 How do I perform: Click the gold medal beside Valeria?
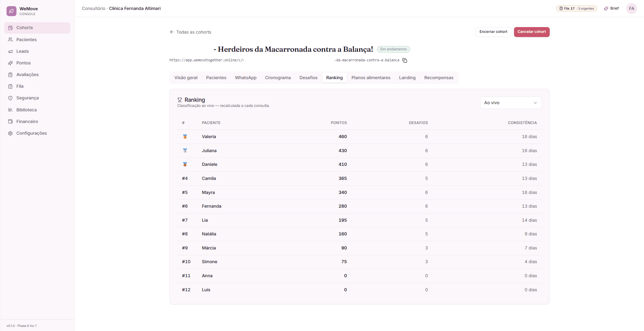(x=185, y=137)
